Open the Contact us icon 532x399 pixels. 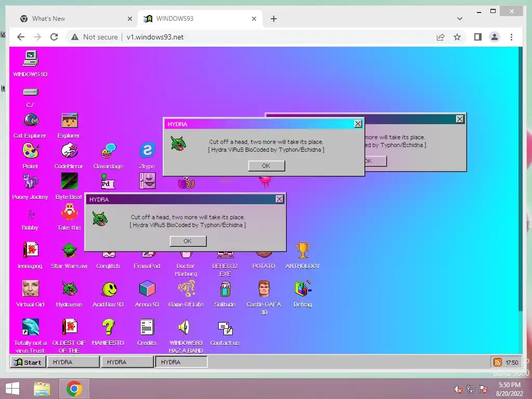tap(225, 328)
